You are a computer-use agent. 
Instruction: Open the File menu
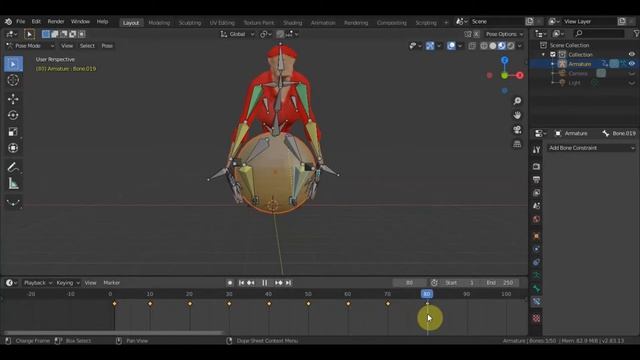20,22
